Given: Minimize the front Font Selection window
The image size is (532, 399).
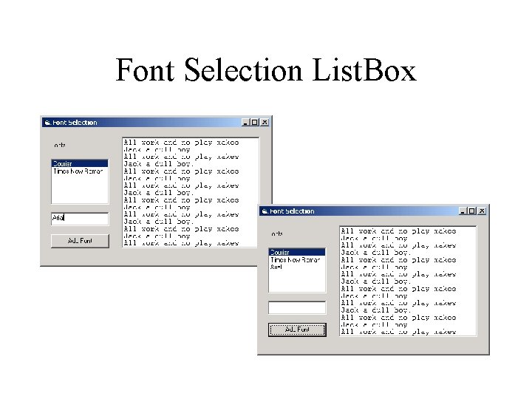Looking at the screenshot, I should 463,211.
